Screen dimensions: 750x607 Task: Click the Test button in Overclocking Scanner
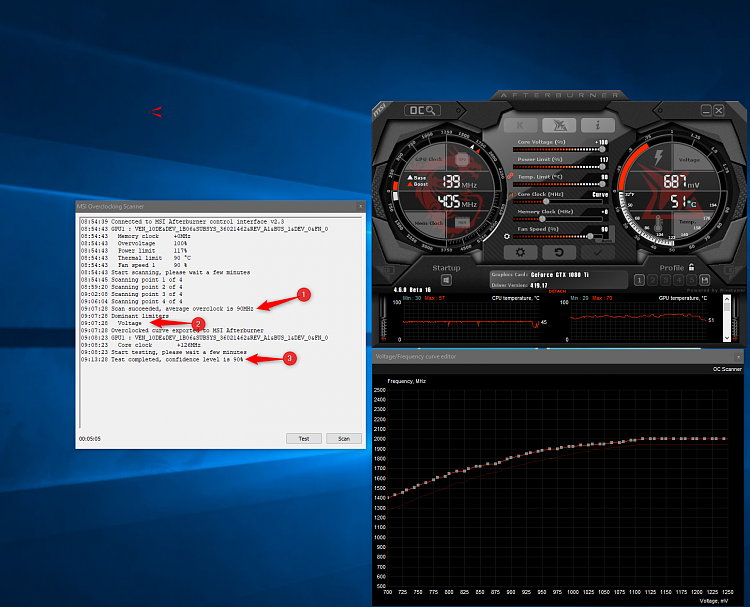click(x=304, y=439)
